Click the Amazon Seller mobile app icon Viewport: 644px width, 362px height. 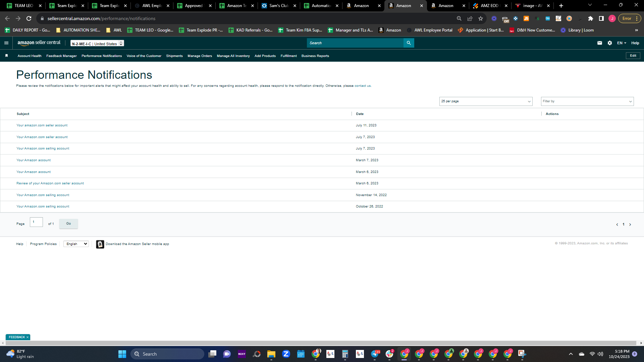pos(100,244)
